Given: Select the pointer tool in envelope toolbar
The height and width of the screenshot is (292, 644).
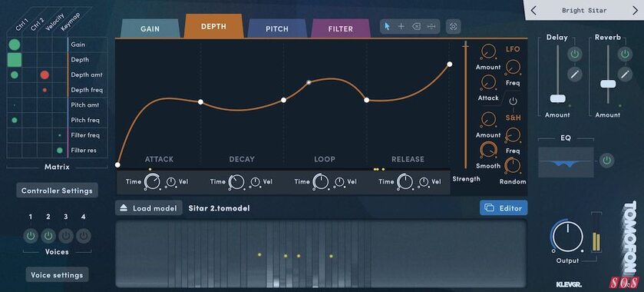Looking at the screenshot, I should [x=387, y=26].
